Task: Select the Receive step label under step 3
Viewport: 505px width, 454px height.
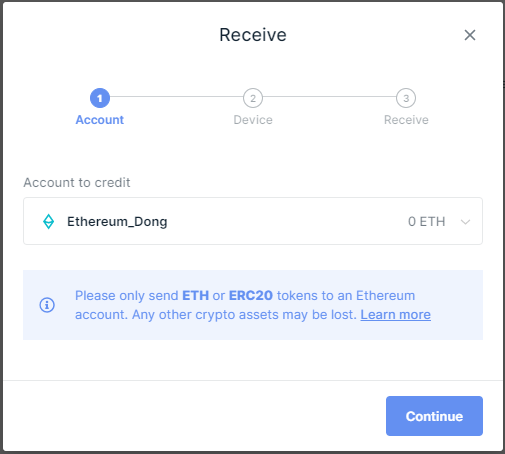Action: click(406, 120)
